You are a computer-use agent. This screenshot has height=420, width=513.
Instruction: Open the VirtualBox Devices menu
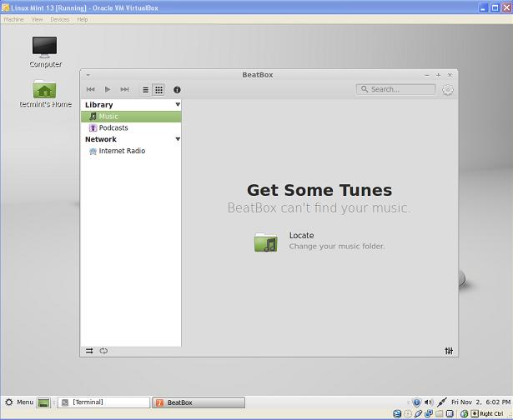coord(60,19)
